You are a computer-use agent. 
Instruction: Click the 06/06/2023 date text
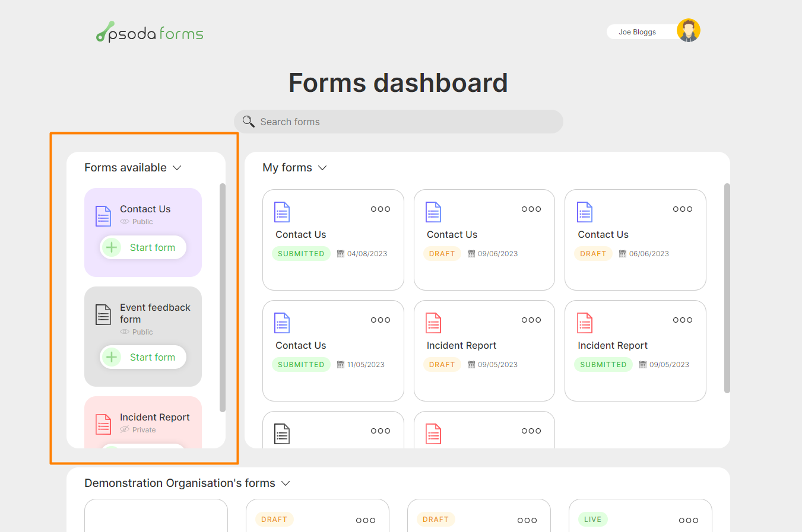coord(649,254)
